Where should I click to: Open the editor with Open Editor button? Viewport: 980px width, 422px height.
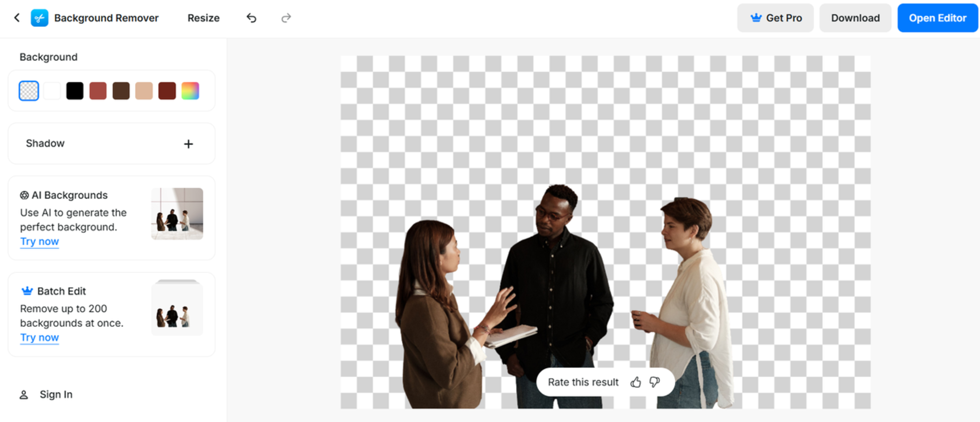(937, 18)
